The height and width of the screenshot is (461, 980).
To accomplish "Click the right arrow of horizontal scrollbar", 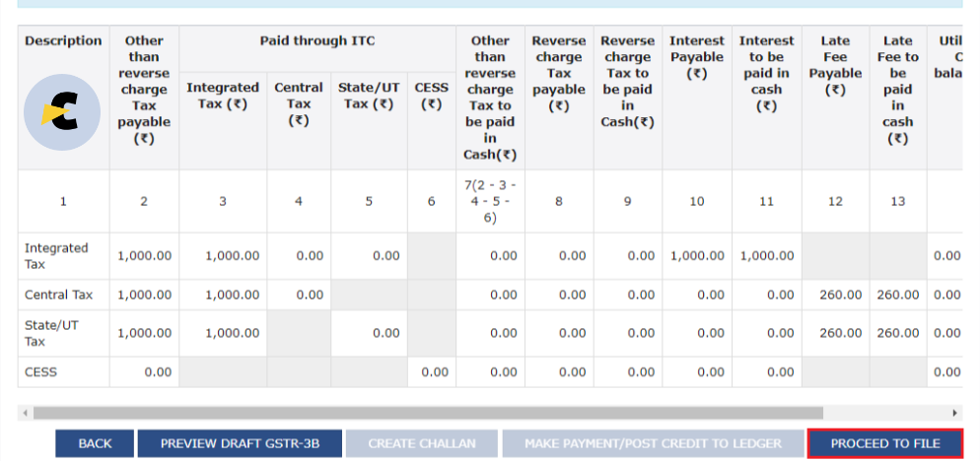I will click(955, 413).
